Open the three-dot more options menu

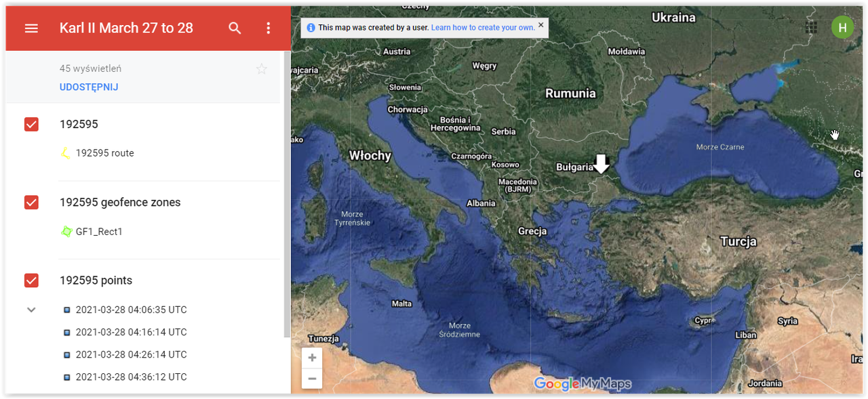tap(269, 28)
